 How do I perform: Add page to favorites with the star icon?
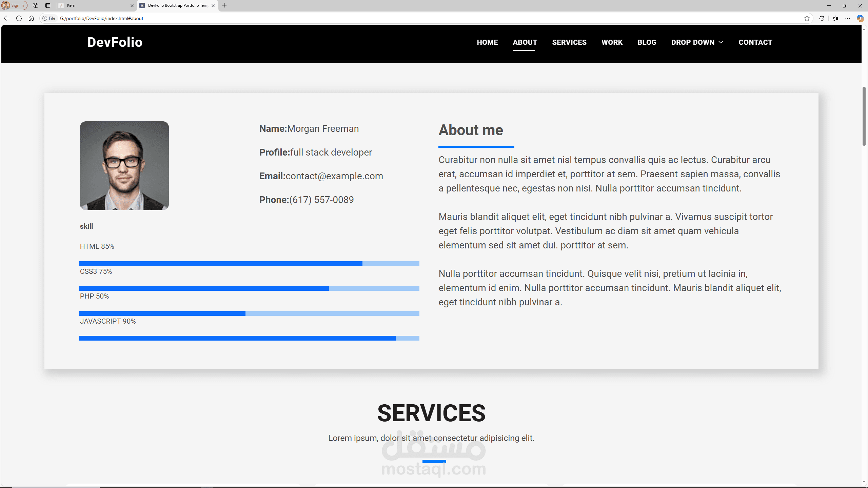[x=807, y=18]
